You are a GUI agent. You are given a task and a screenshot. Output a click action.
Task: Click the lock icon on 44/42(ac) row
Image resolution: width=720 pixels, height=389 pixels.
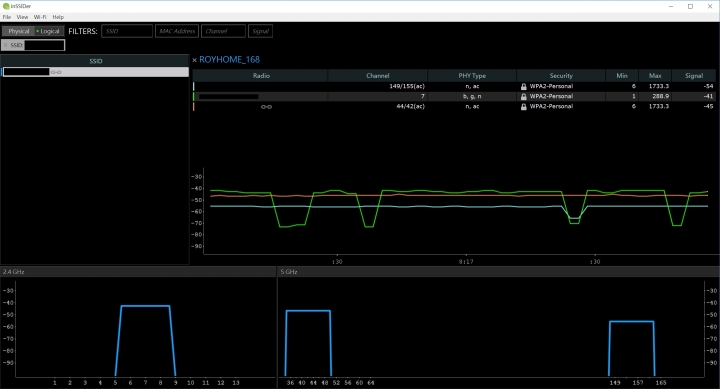point(523,107)
